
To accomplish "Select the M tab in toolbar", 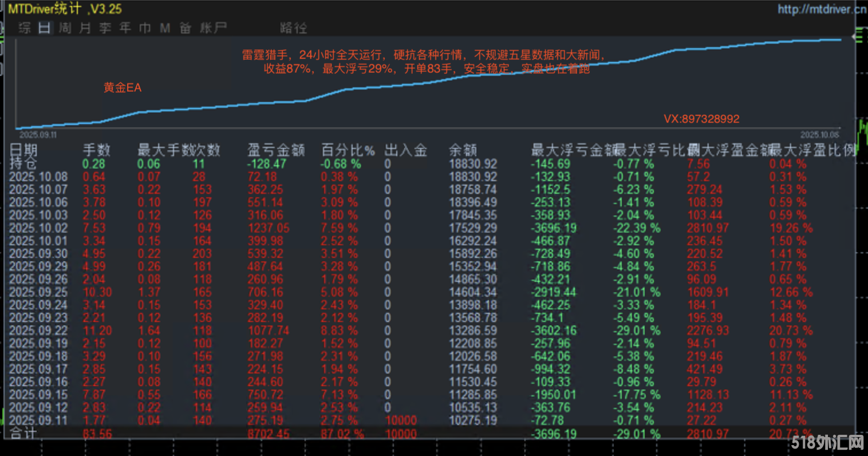I will (165, 28).
